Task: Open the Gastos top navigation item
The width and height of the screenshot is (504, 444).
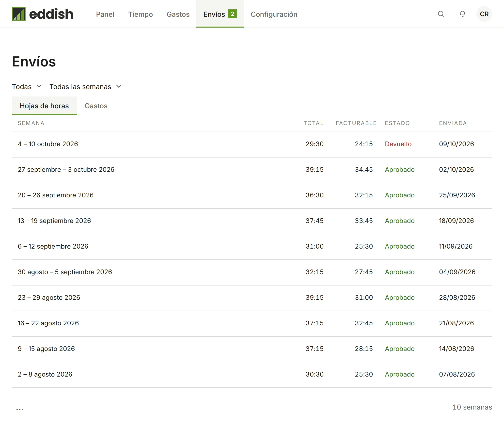Action: coord(178,14)
